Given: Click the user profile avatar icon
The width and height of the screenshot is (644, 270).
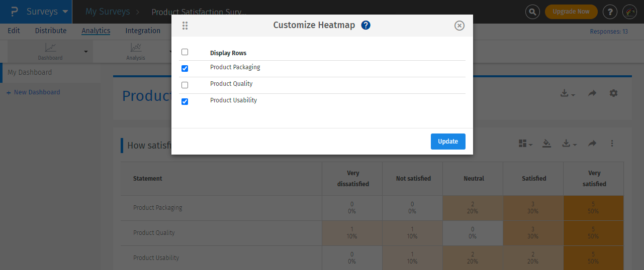Looking at the screenshot, I should 629,12.
